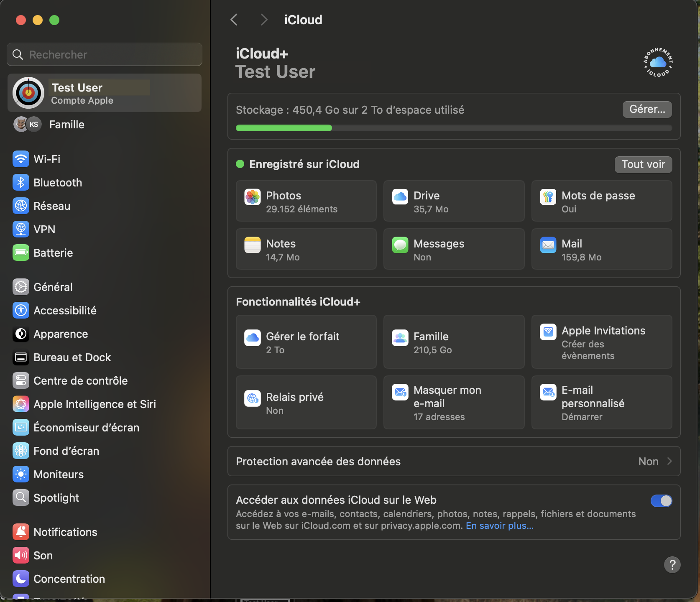Open the Mail envelope icon
This screenshot has height=602, width=700.
(548, 245)
